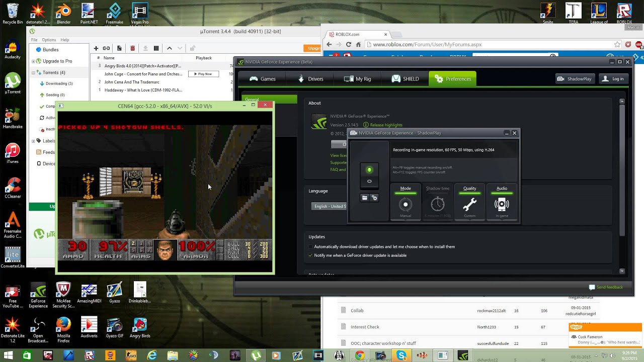Screen dimensions: 644x362
Task: Move torrent up the queue with arrow icon
Action: click(x=169, y=48)
